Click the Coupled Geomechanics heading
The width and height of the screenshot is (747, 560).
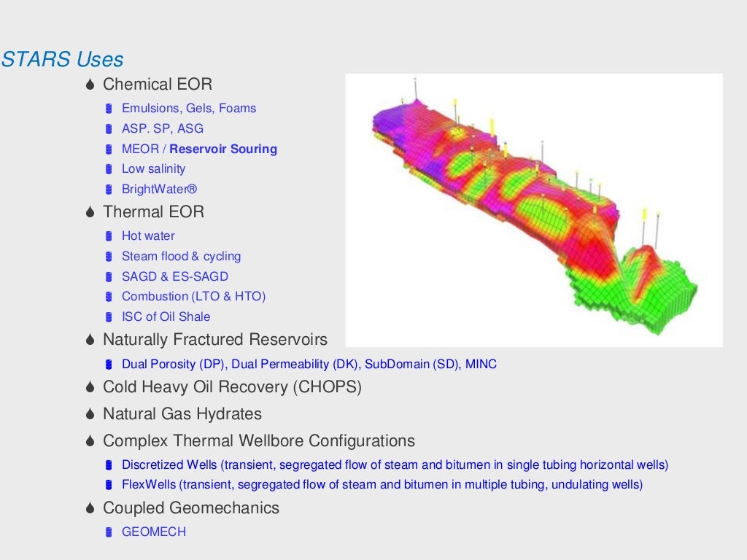[191, 508]
